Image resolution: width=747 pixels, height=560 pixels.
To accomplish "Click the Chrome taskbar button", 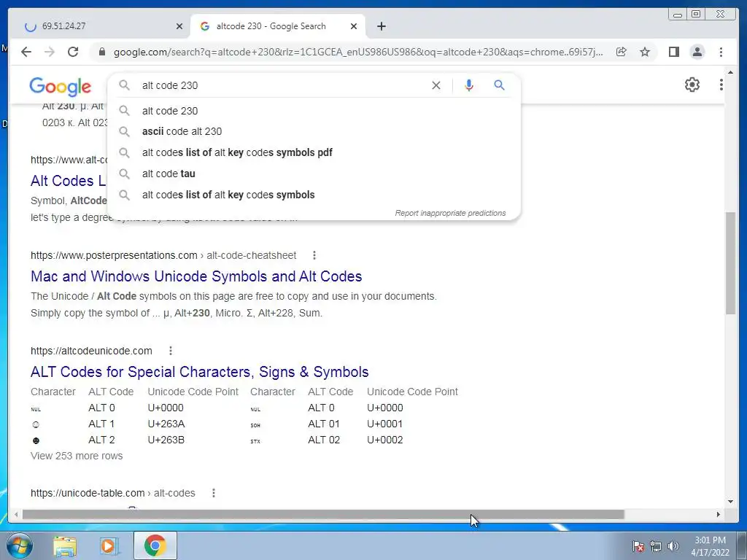I will coord(155,545).
